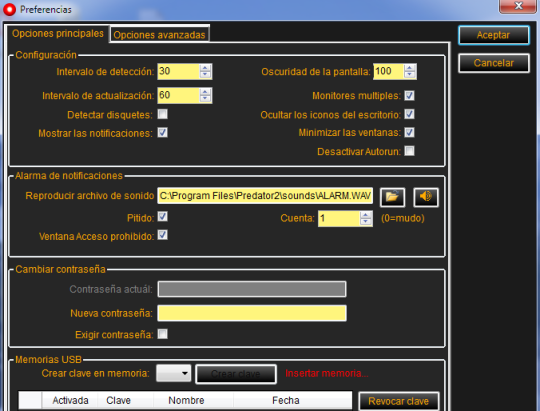540x411 pixels.
Task: Click the Cancelar button
Action: pos(494,63)
